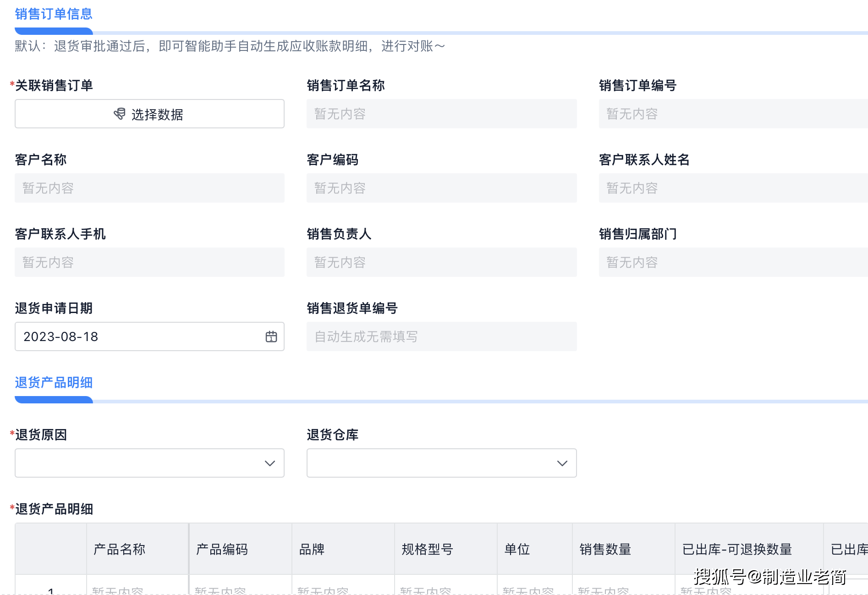Click the 关联销售订单 required label
Viewport: 868px width, 595px height.
coord(51,85)
